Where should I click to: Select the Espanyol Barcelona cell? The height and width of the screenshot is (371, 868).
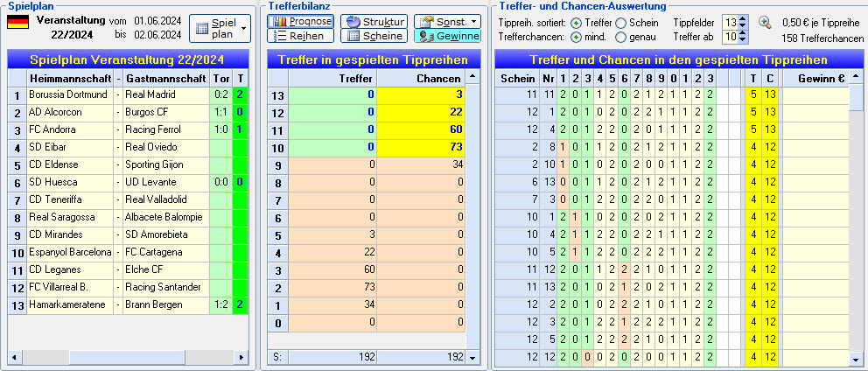pos(70,252)
